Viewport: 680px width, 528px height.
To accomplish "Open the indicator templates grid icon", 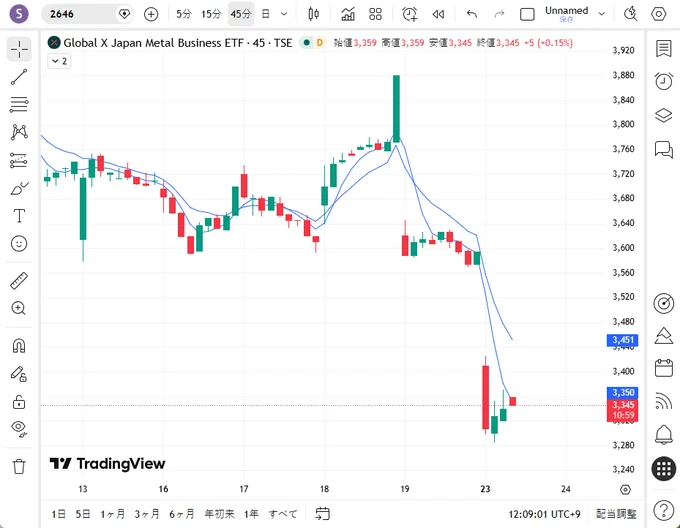I will coord(376,14).
